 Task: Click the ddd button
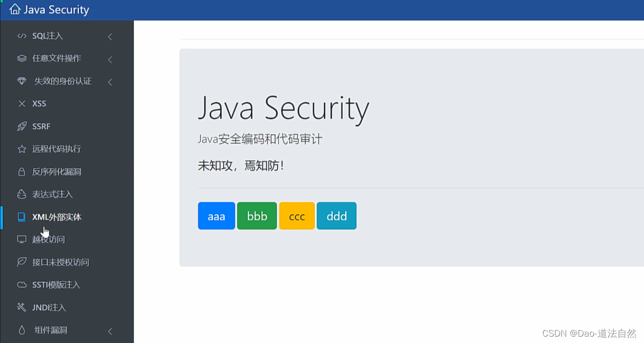click(x=336, y=215)
